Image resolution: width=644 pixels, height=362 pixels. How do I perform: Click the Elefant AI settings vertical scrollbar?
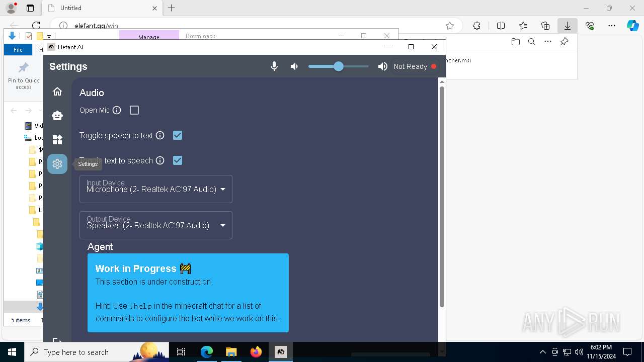442,196
